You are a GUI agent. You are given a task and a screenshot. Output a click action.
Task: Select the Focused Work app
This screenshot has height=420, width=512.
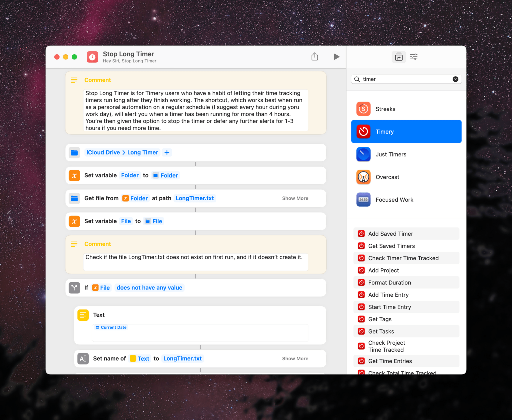coord(406,200)
